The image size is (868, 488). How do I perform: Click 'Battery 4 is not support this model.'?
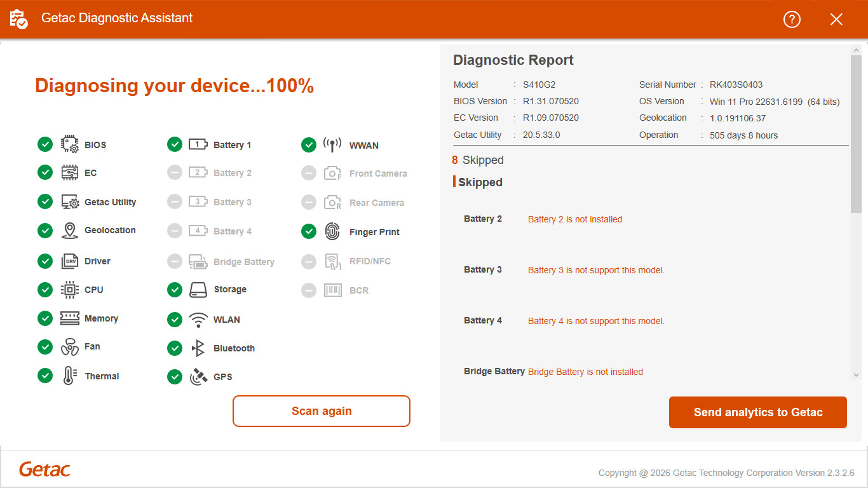tap(596, 321)
